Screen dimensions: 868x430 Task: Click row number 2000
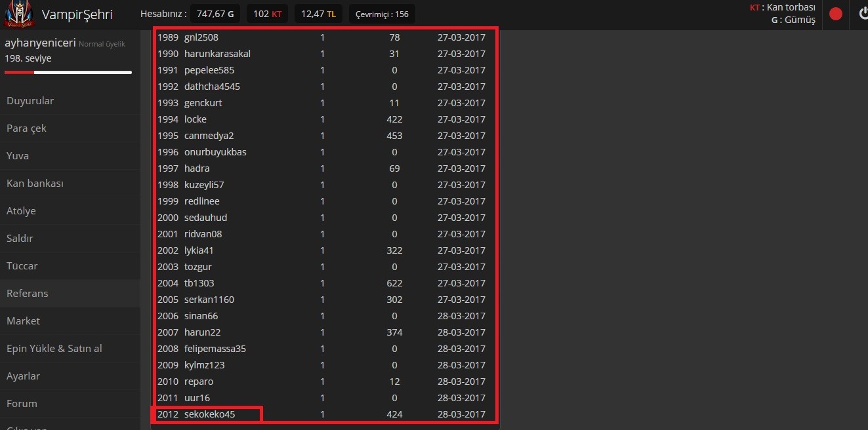[168, 218]
